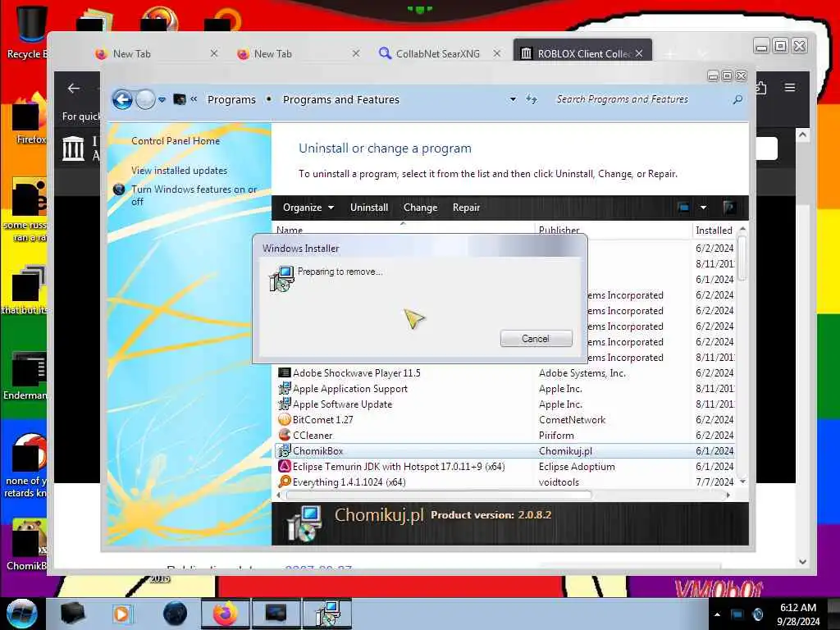Select the ChomikBox program row

504,450
